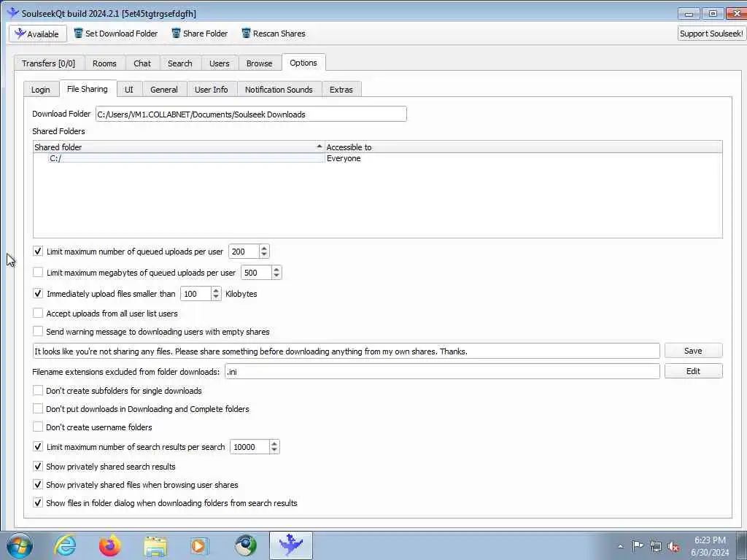Open the General options tab

pos(164,90)
